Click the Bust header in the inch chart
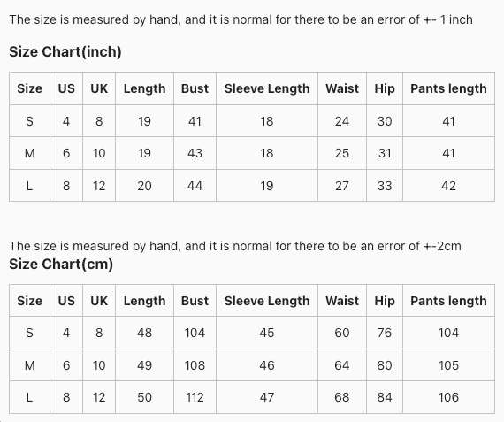Viewport: 504px width, 422px height. 195,88
